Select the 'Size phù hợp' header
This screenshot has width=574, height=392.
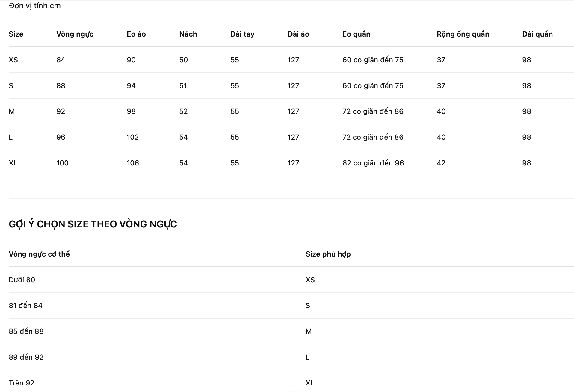(x=328, y=254)
